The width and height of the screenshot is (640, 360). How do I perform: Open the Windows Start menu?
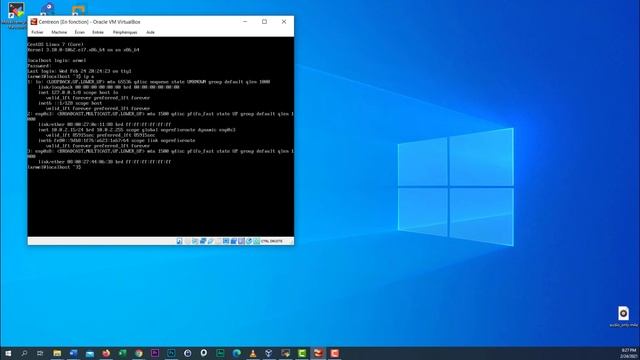coord(8,353)
